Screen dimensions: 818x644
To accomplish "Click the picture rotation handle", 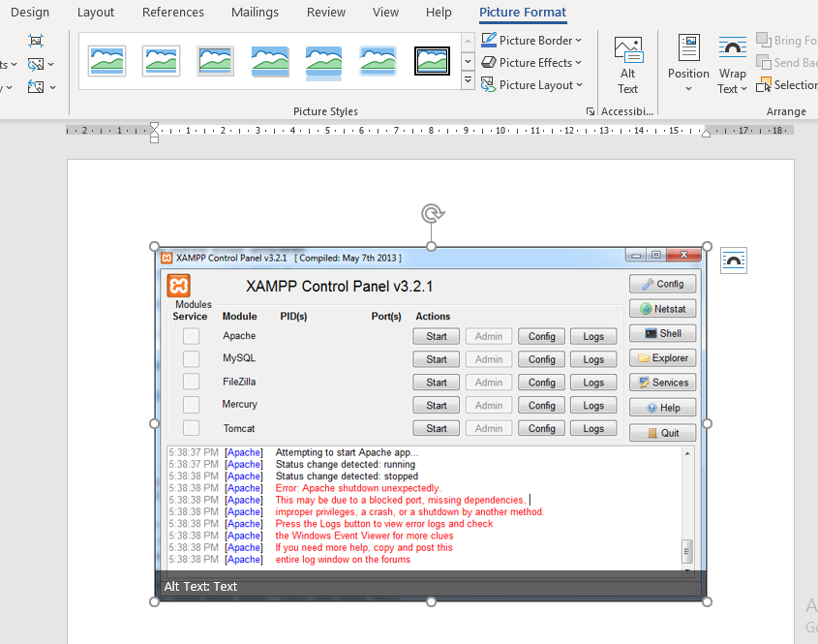I will click(x=432, y=213).
